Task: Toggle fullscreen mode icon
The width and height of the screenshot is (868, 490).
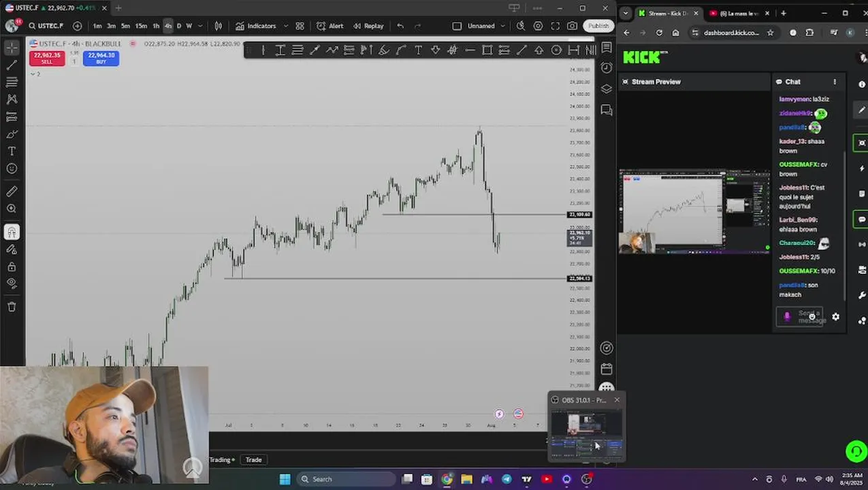Action: click(555, 26)
